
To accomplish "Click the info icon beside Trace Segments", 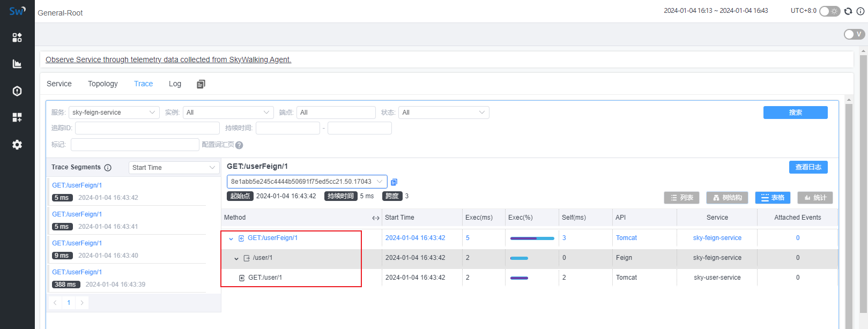I will click(x=108, y=168).
